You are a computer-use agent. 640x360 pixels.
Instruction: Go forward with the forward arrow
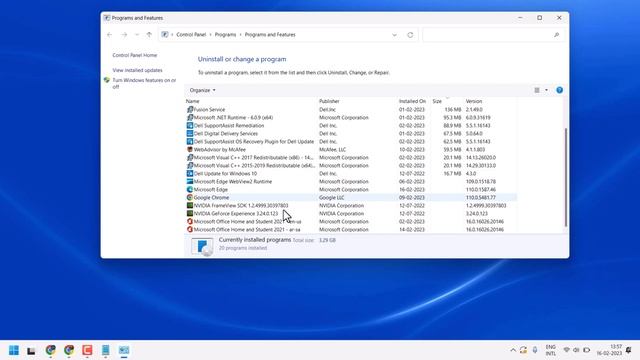(x=124, y=35)
